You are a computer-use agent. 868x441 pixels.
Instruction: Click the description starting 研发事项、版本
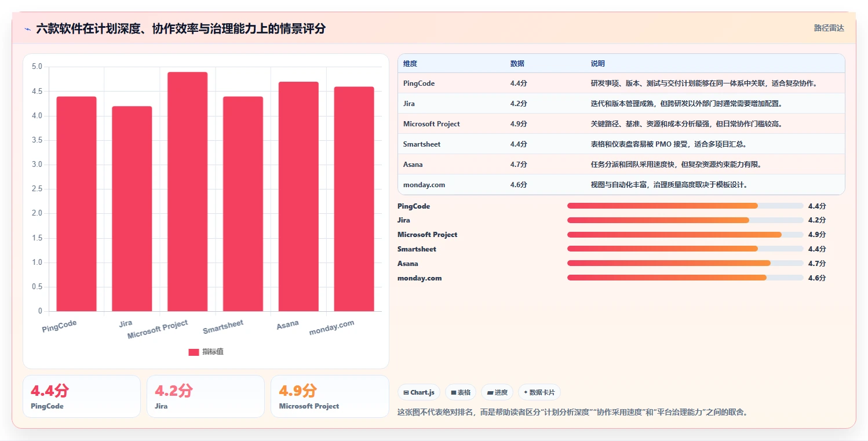[704, 83]
